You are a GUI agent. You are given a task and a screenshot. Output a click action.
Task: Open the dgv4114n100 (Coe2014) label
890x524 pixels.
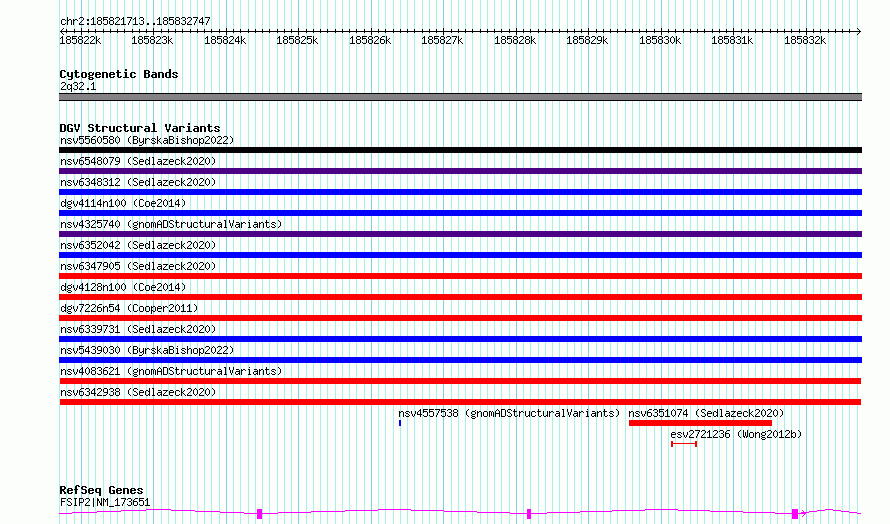123,203
